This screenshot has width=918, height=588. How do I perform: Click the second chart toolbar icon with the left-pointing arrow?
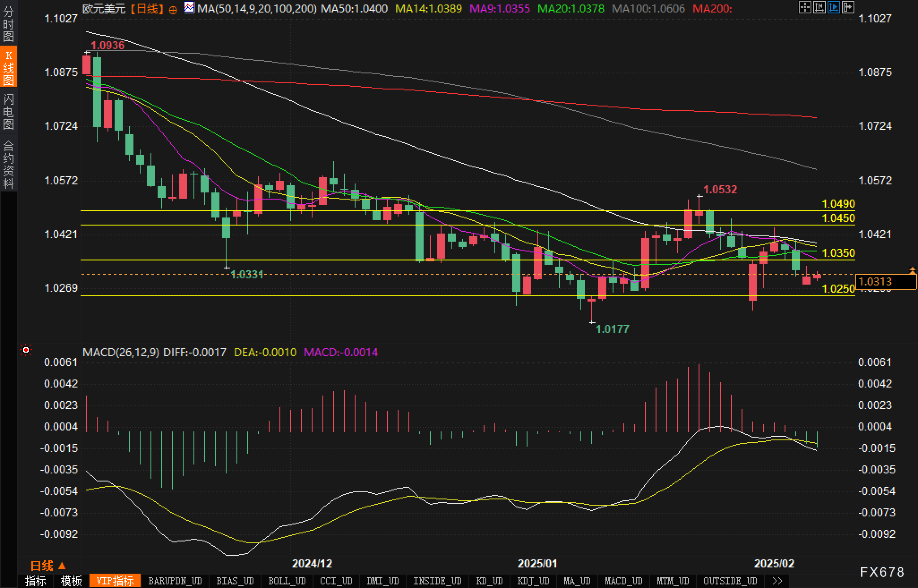[819, 7]
